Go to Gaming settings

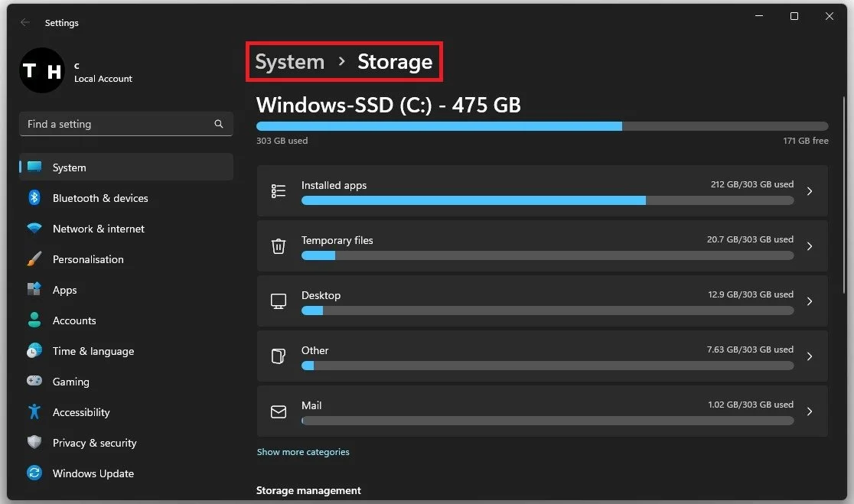click(x=126, y=381)
